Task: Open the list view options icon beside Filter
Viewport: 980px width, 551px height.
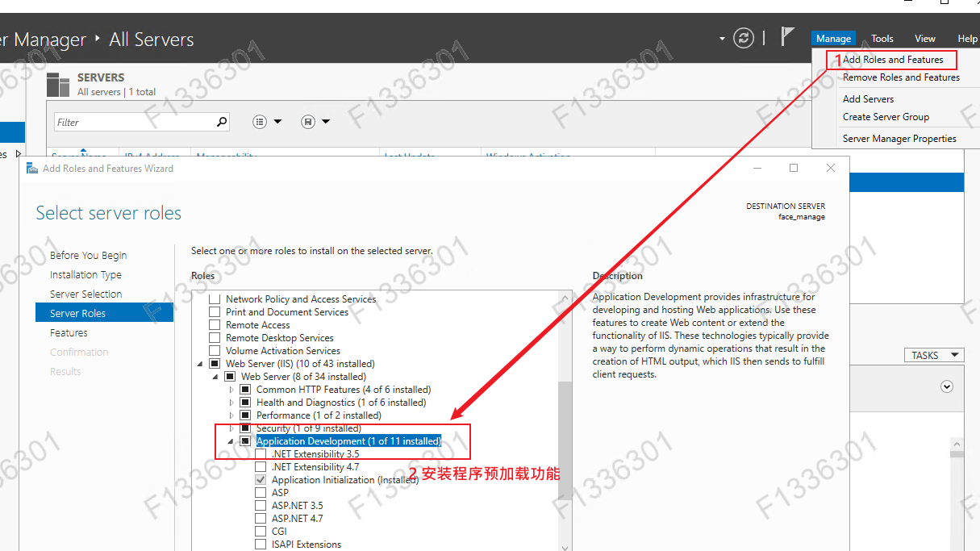Action: 260,122
